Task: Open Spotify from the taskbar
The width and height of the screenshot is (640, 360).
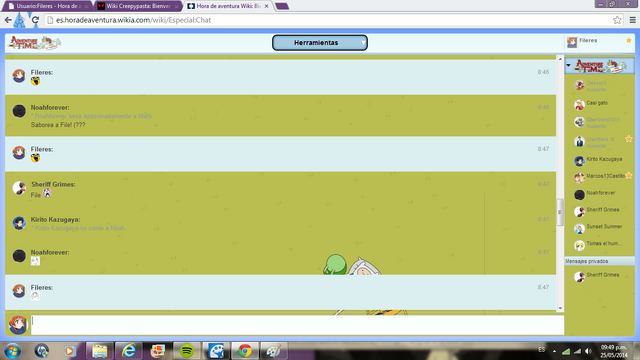Action: (187, 351)
